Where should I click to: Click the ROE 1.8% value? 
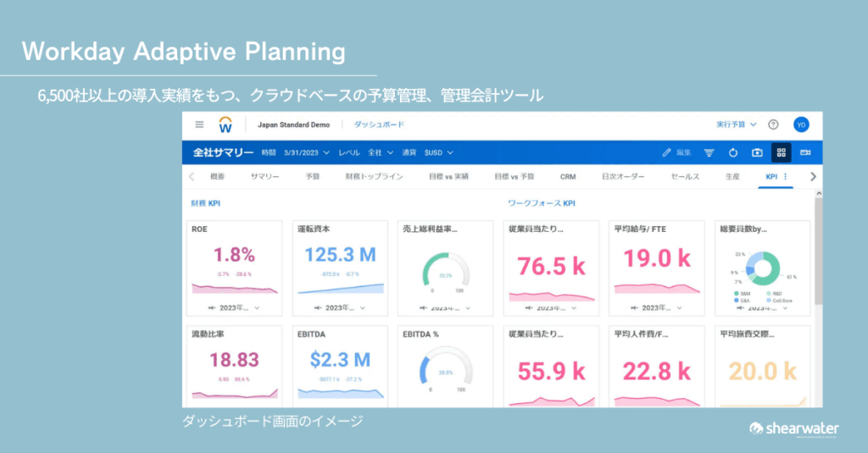234,254
